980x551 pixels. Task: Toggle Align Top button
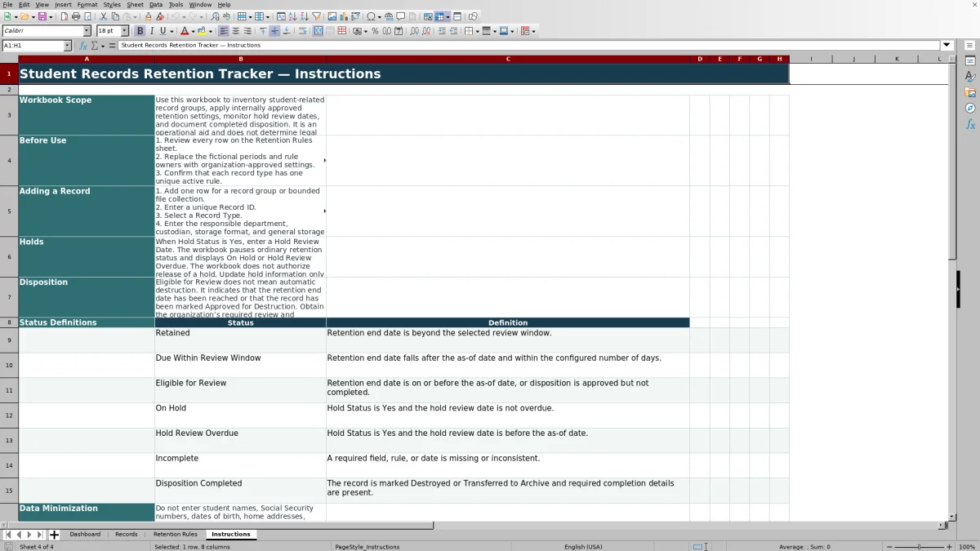263,31
